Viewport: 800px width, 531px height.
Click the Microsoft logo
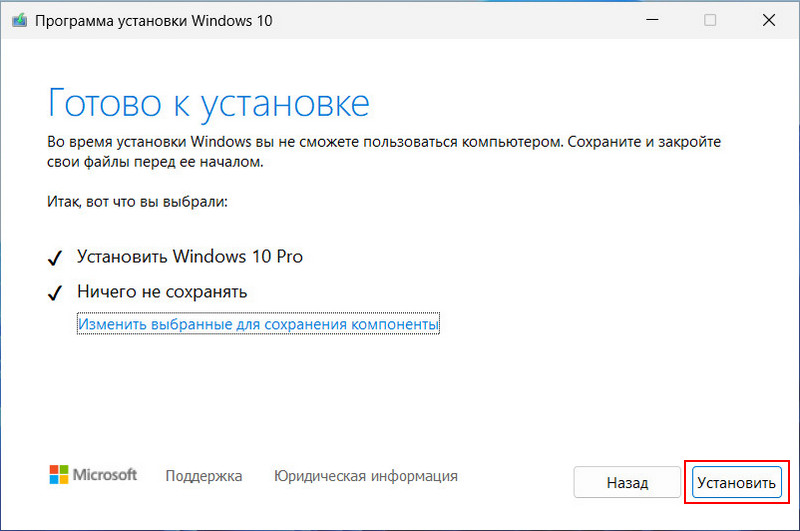(93, 474)
